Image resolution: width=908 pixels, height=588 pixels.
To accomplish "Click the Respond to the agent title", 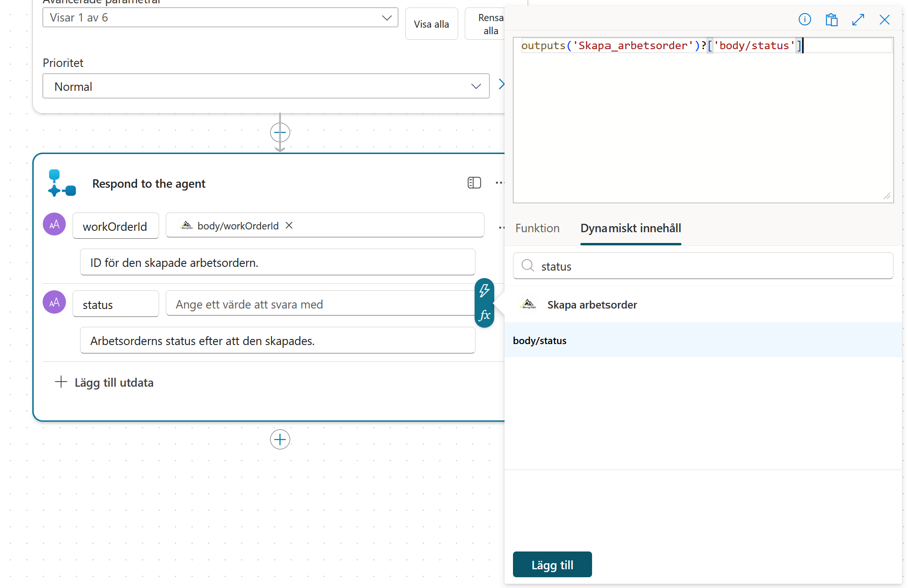I will (149, 184).
